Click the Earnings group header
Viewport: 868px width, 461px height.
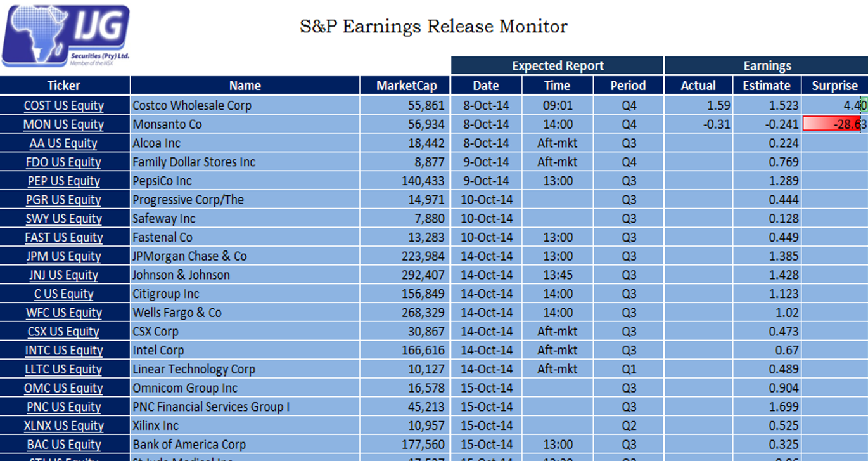pyautogui.click(x=766, y=66)
